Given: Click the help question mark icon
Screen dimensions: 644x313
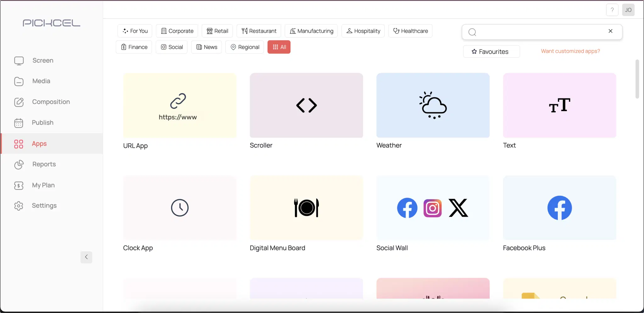Looking at the screenshot, I should coord(612,10).
